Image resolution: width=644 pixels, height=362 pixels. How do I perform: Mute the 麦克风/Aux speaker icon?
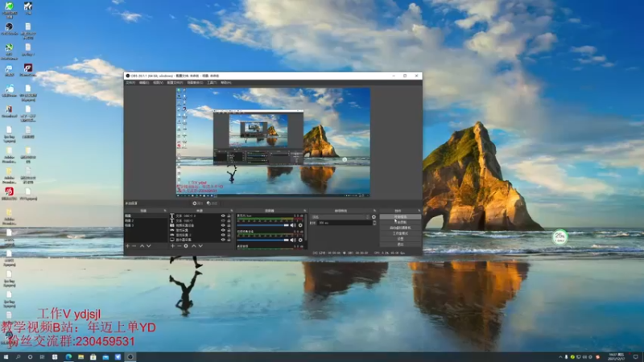(293, 225)
